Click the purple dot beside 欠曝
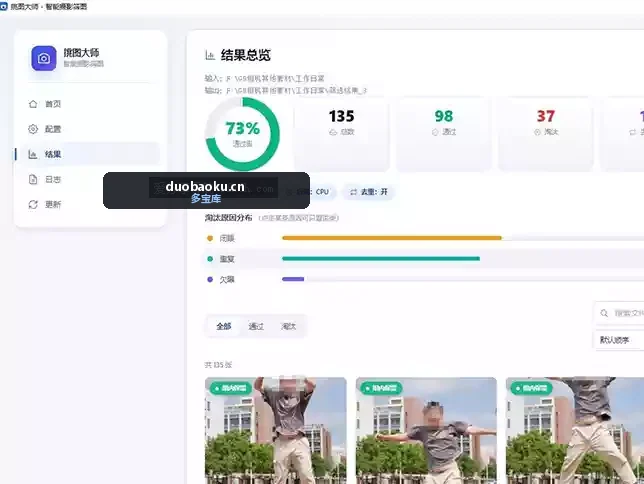The height and width of the screenshot is (484, 644). pyautogui.click(x=210, y=279)
